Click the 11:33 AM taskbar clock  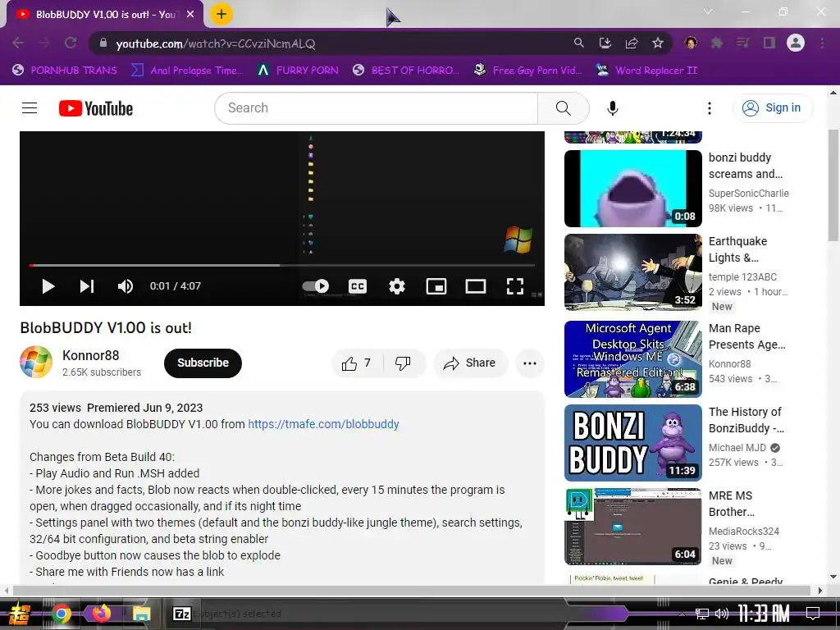click(x=764, y=614)
